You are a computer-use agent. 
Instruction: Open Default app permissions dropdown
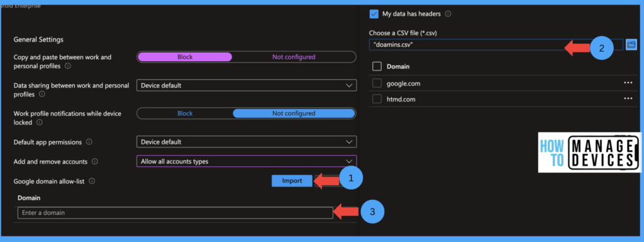tap(247, 142)
